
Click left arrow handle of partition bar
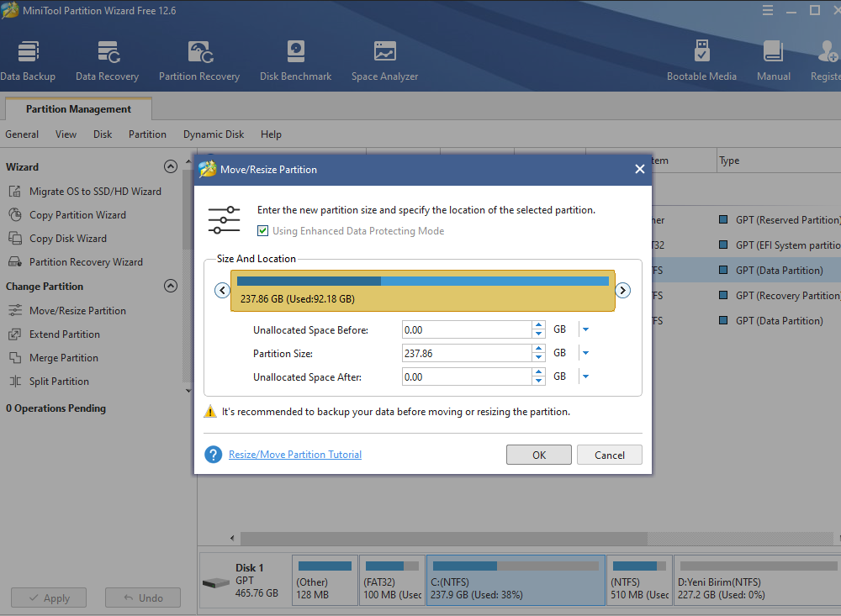click(x=222, y=291)
